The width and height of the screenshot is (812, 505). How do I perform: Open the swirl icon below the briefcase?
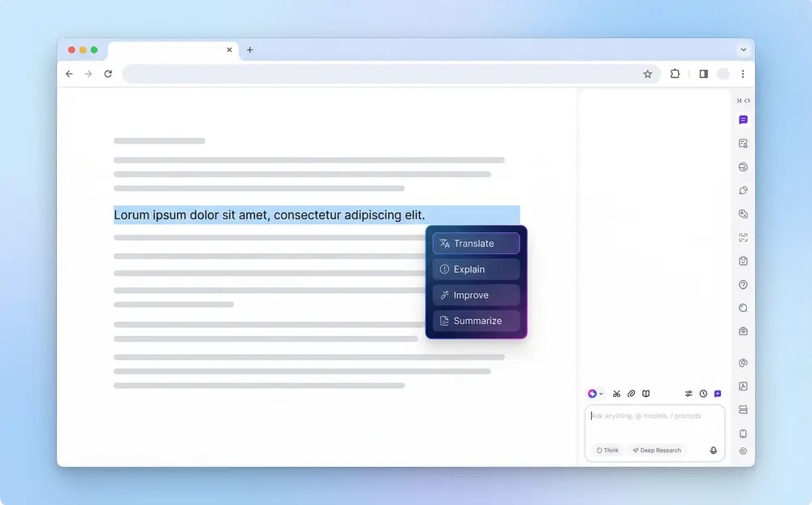(x=743, y=363)
